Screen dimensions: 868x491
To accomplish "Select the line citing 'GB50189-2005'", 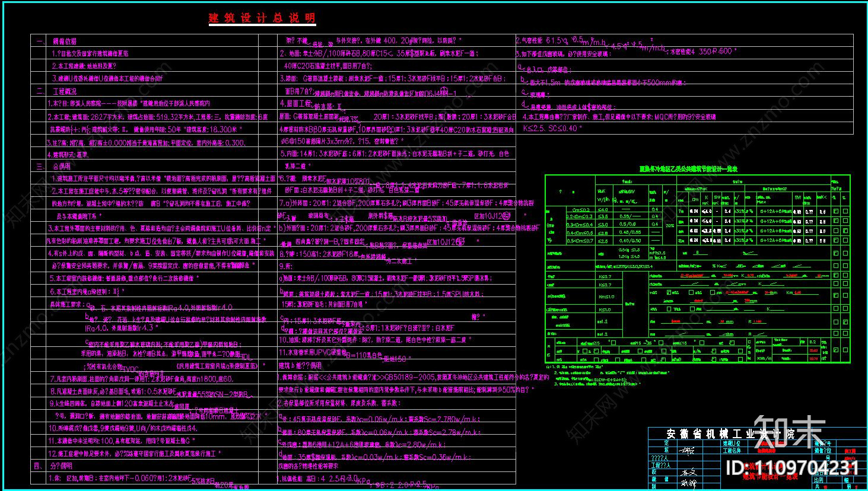I will point(414,377).
